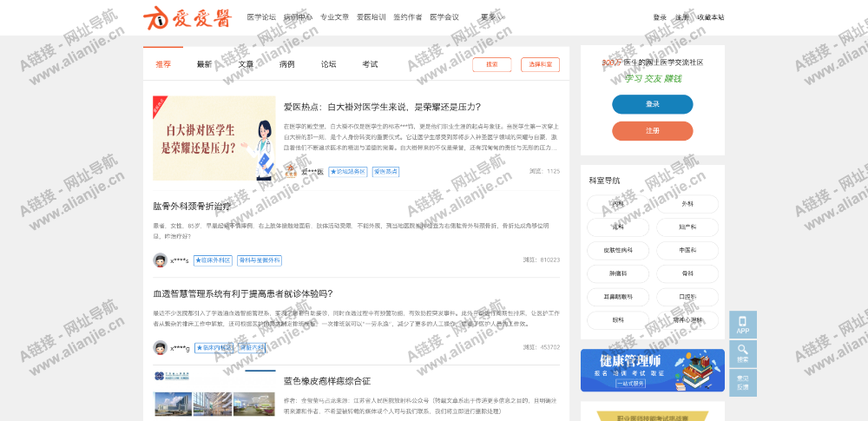This screenshot has width=868, height=421.
Task: Click the 浏览: 810223 view count
Action: 542,260
